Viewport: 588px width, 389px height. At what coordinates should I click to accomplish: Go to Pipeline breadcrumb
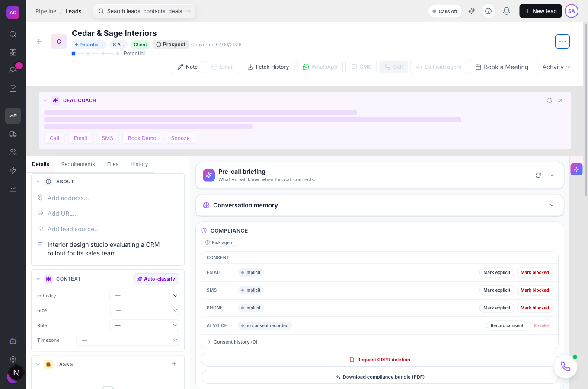click(x=46, y=11)
